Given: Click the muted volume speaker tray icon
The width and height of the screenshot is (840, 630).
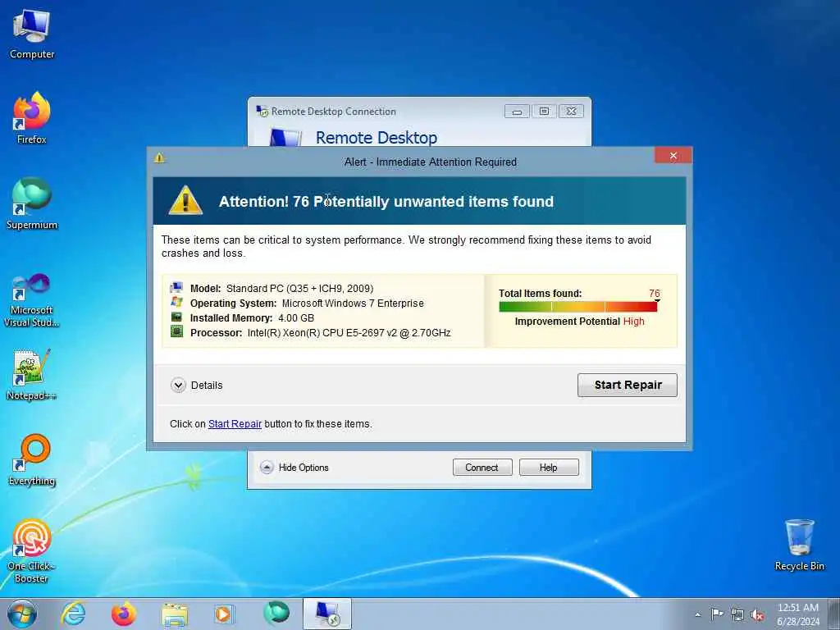Looking at the screenshot, I should click(x=757, y=614).
